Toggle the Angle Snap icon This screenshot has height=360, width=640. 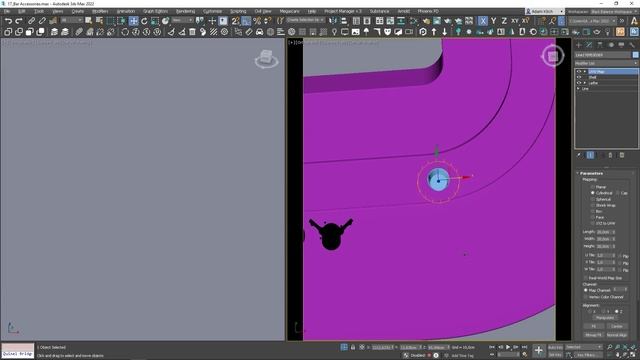[246, 21]
